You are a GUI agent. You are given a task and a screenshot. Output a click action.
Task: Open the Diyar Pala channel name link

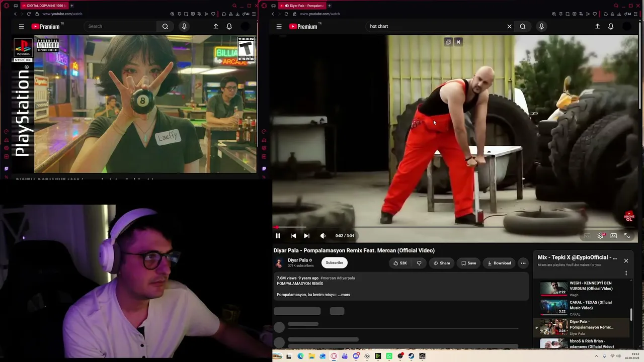[x=298, y=260]
